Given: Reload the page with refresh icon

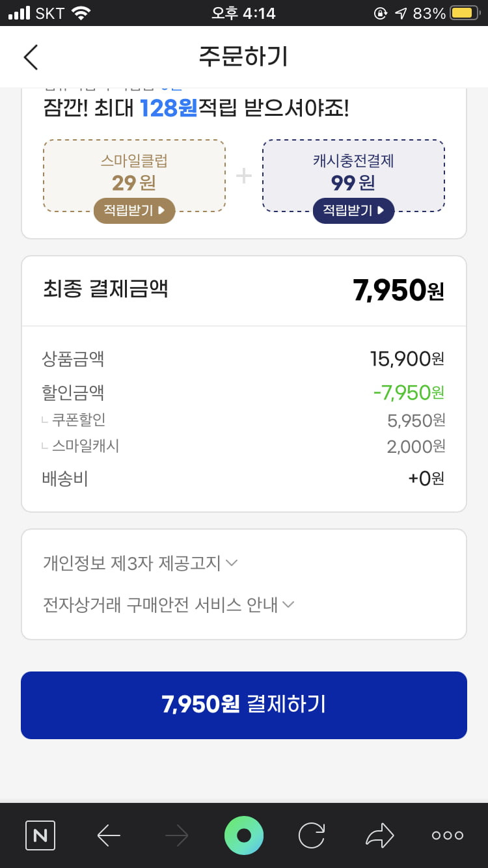Looking at the screenshot, I should tap(311, 835).
